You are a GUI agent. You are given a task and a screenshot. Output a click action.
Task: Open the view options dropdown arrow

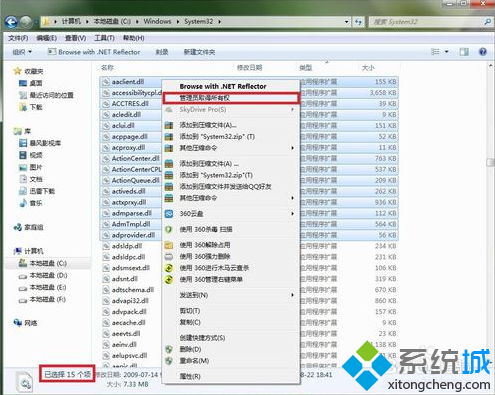[446, 52]
